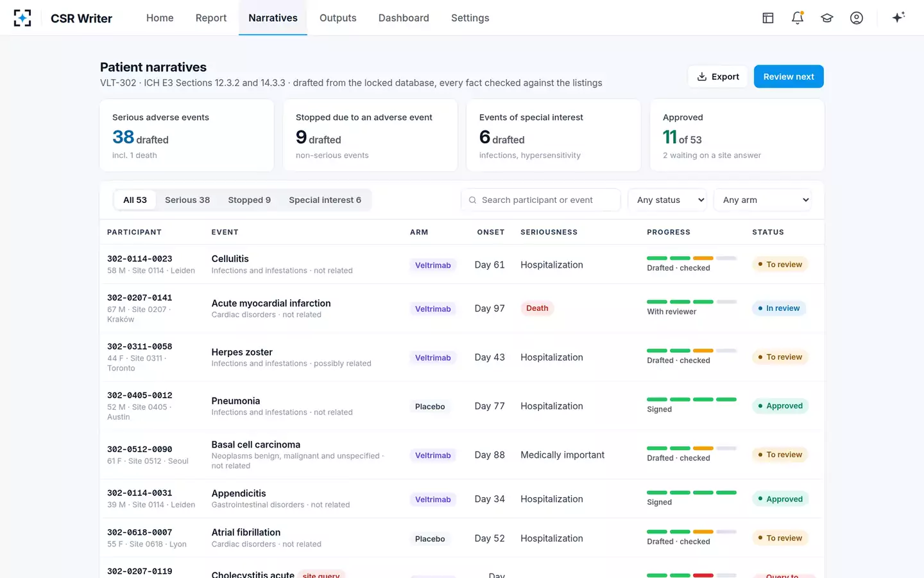The width and height of the screenshot is (924, 578).
Task: Open the Approved 11 of 53 card
Action: tap(737, 136)
